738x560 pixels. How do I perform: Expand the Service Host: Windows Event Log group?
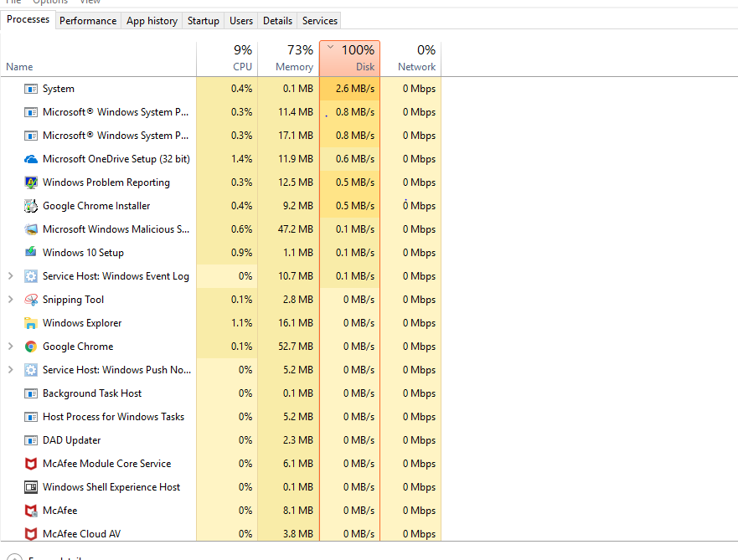[11, 276]
